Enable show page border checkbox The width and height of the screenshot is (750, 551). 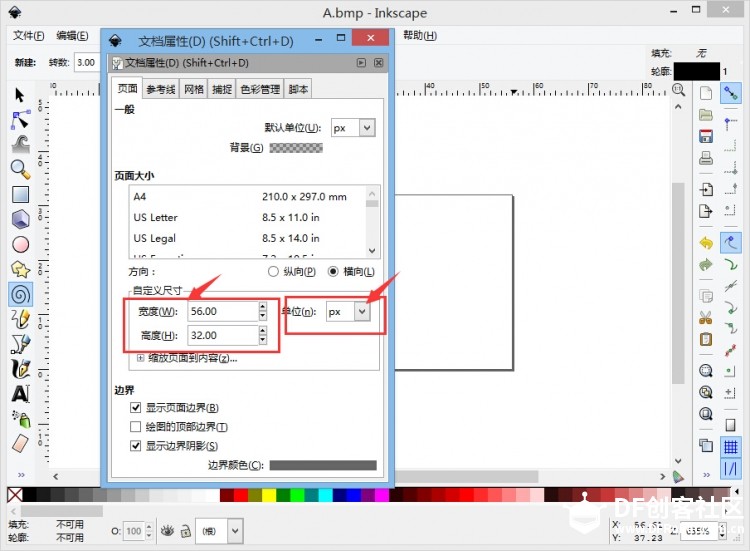(x=136, y=408)
